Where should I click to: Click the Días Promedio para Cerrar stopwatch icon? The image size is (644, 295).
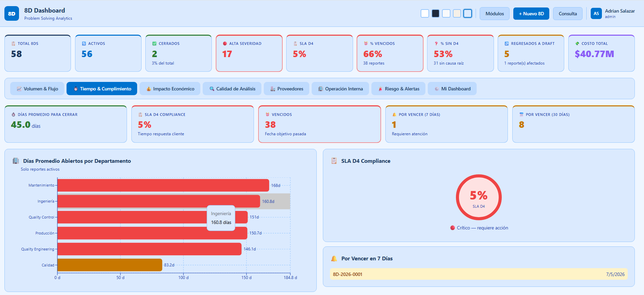(14, 115)
